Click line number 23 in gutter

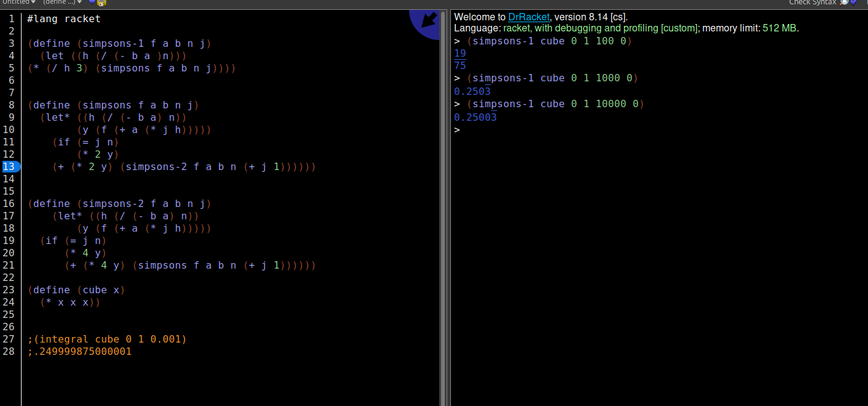9,290
